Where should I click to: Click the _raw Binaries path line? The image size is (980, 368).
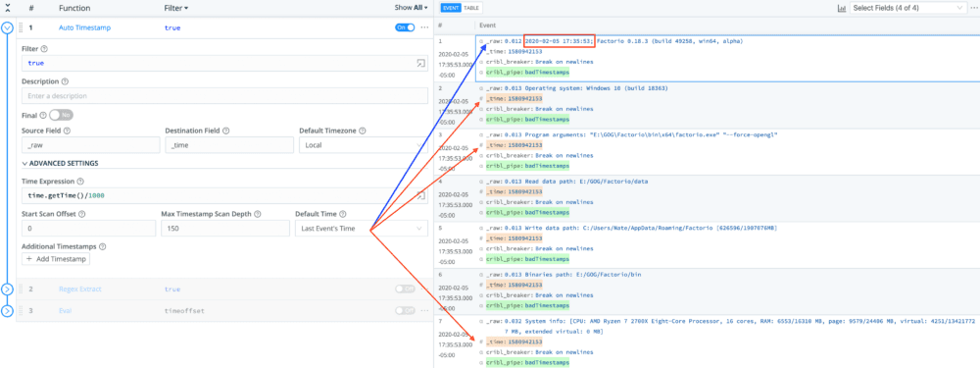coord(563,275)
